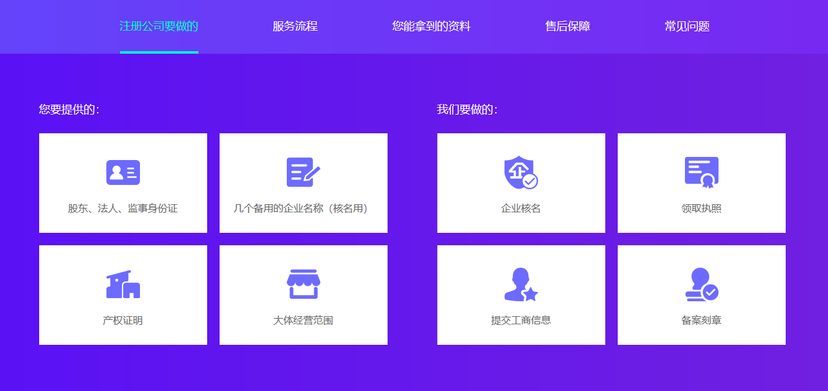Click the document-with-pen icon
The width and height of the screenshot is (828, 391).
pos(303,172)
